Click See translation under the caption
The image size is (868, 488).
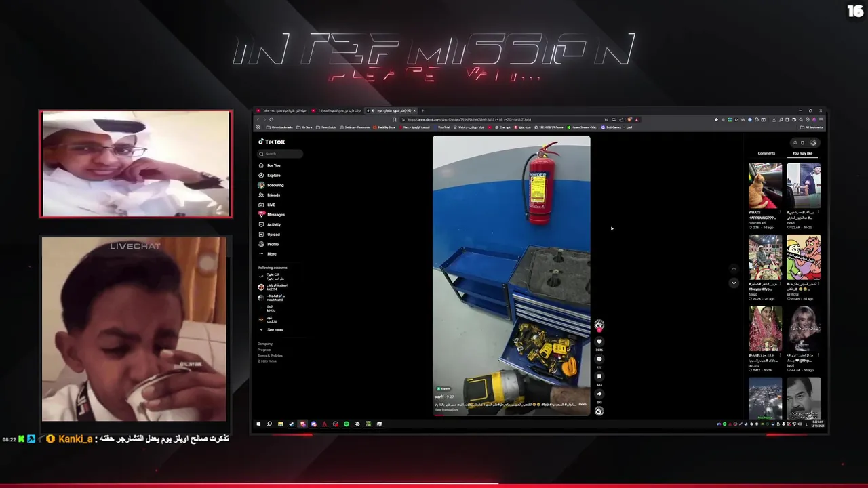[x=447, y=410]
